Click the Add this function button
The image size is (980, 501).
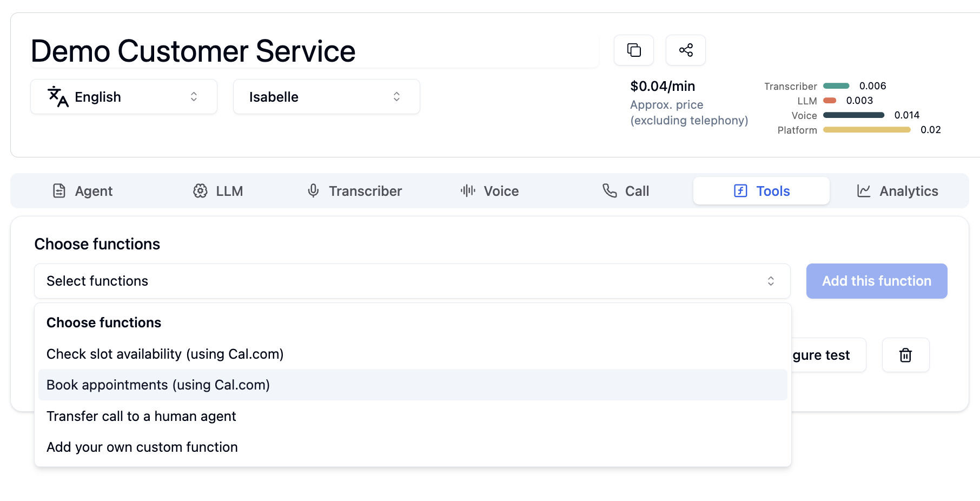pos(877,281)
